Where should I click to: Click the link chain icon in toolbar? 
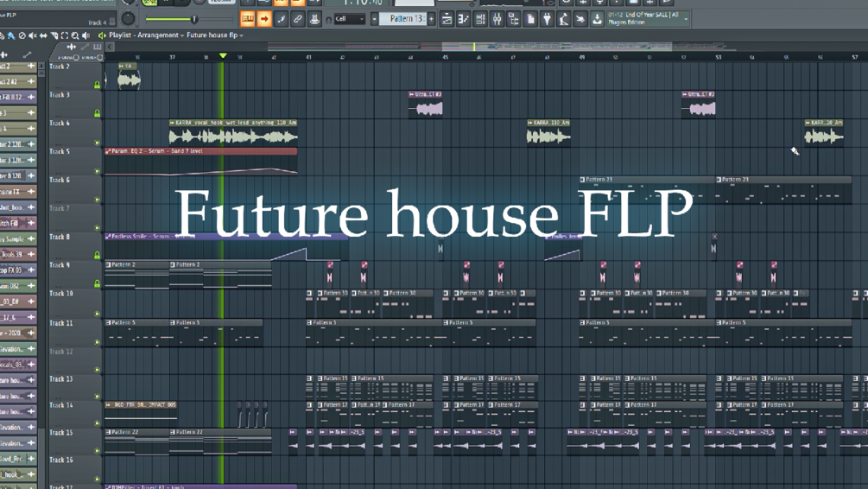point(297,19)
